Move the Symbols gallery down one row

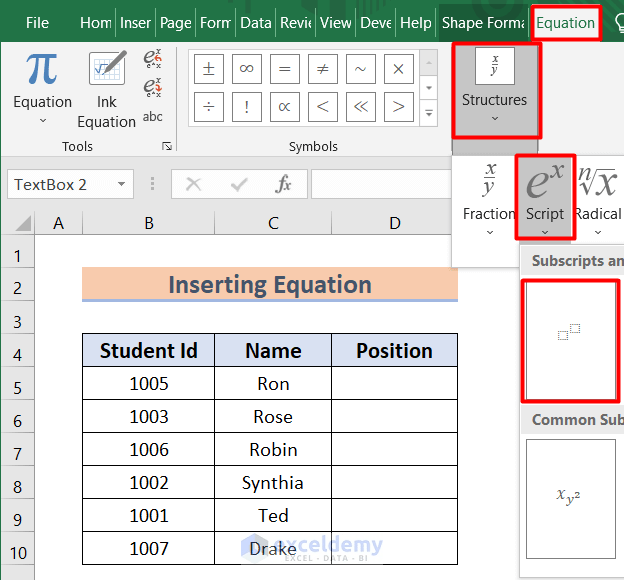click(429, 88)
